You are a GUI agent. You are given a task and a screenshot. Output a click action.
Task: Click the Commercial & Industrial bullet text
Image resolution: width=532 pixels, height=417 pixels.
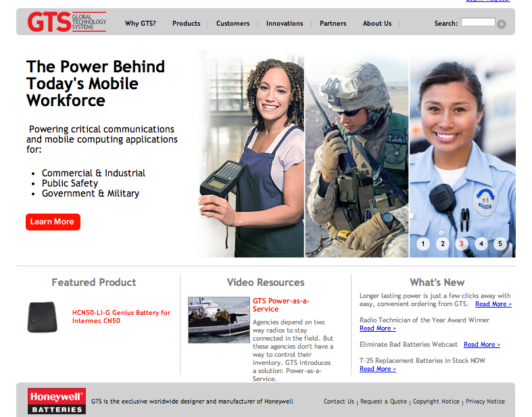pyautogui.click(x=93, y=173)
